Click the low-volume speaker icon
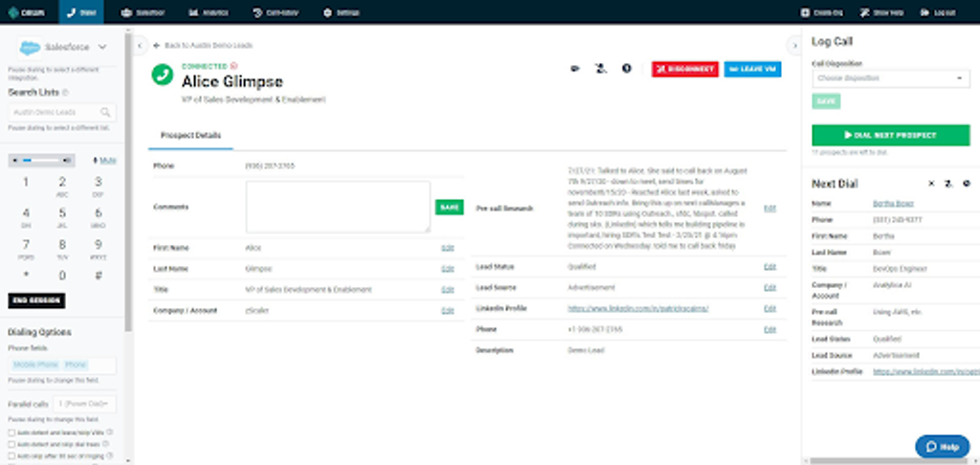Screen dimensions: 980x465 [15, 161]
